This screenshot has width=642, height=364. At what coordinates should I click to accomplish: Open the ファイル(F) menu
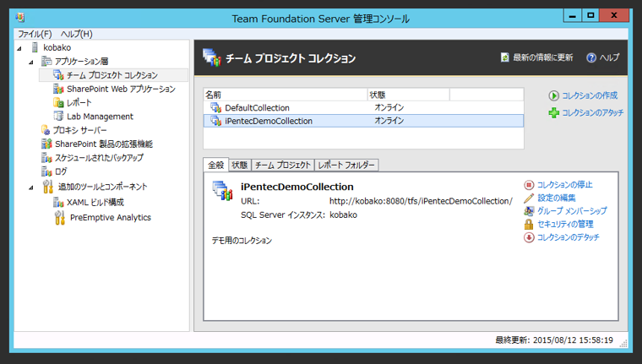tap(35, 34)
